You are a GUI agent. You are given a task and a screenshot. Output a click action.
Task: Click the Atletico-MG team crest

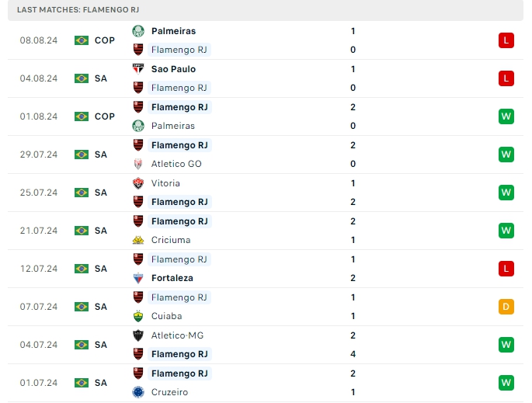(x=138, y=335)
